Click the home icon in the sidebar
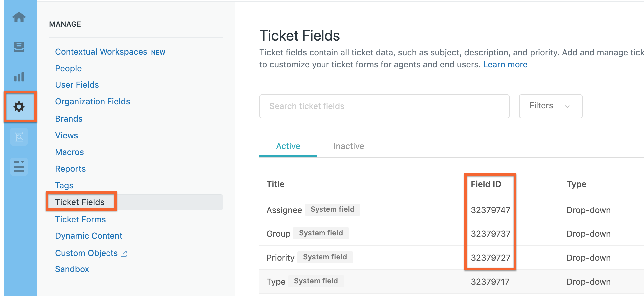This screenshot has width=644, height=296. 19,17
